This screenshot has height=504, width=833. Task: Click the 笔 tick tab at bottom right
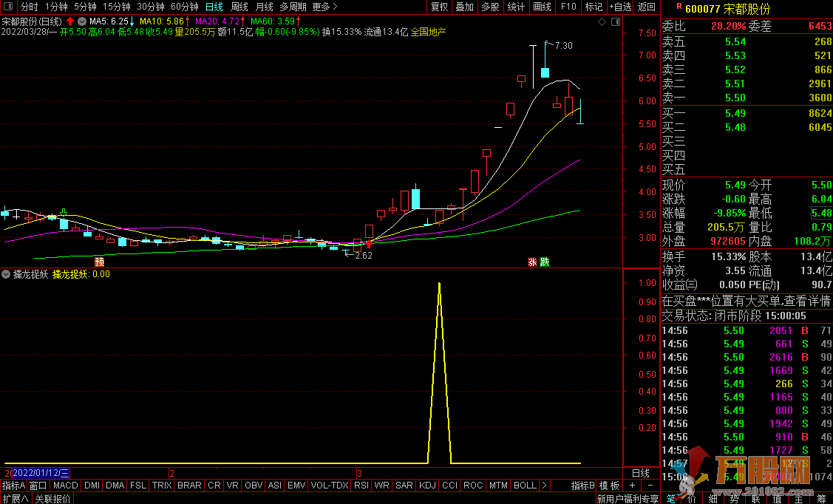click(x=670, y=499)
